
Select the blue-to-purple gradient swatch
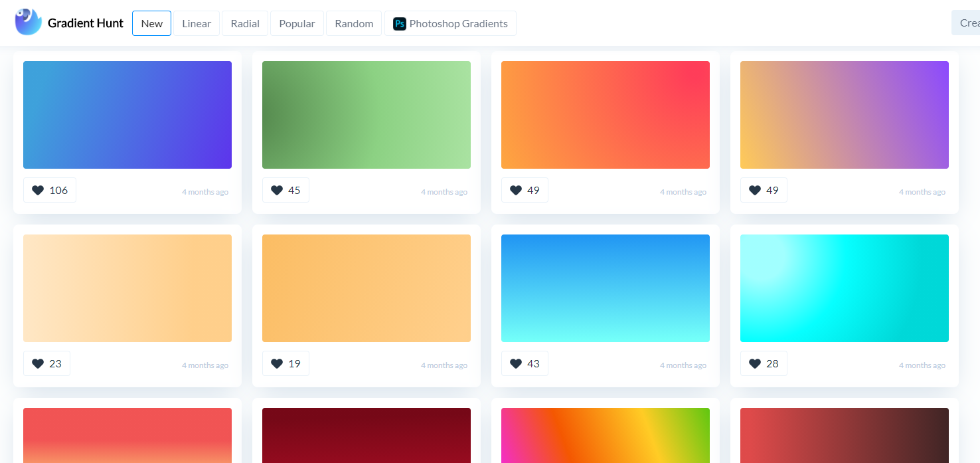pos(127,115)
